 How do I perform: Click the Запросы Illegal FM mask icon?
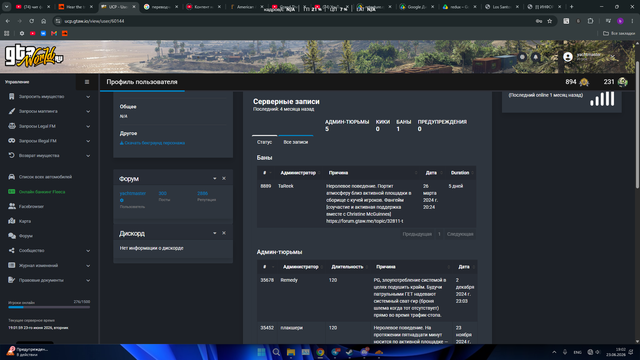11,141
